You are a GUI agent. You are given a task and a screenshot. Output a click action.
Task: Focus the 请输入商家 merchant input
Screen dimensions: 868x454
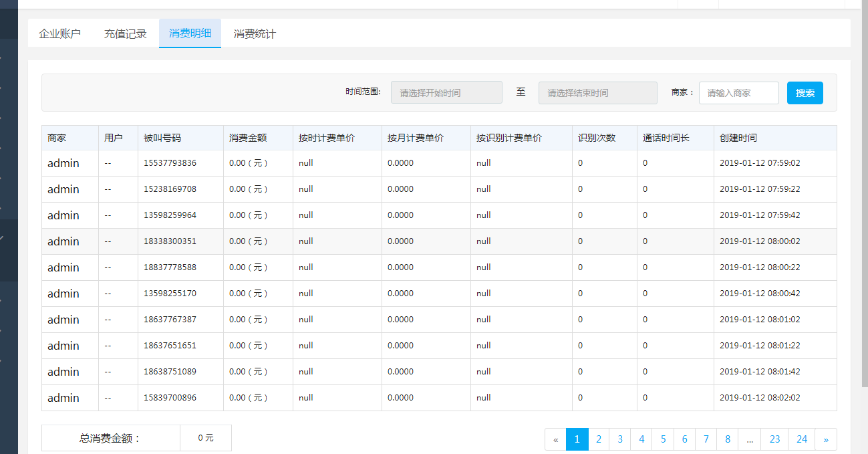[738, 93]
